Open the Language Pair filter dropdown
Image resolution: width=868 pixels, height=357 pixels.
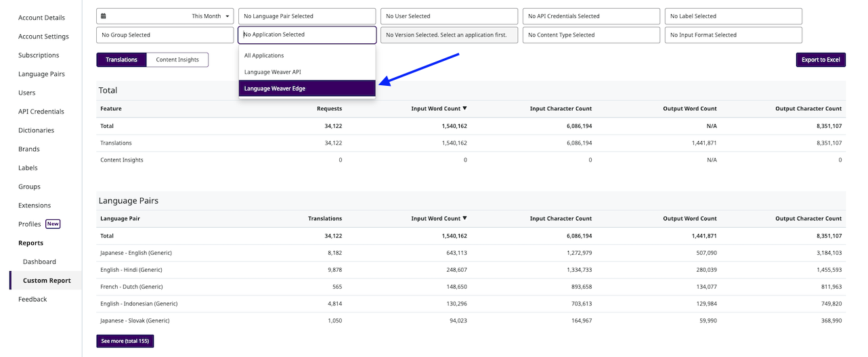[306, 16]
